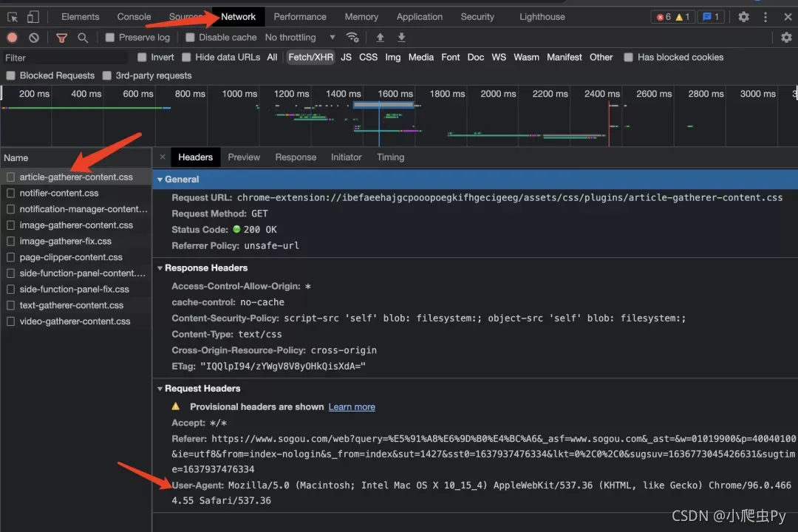
Task: Enable the Disable cache checkbox
Action: (190, 37)
